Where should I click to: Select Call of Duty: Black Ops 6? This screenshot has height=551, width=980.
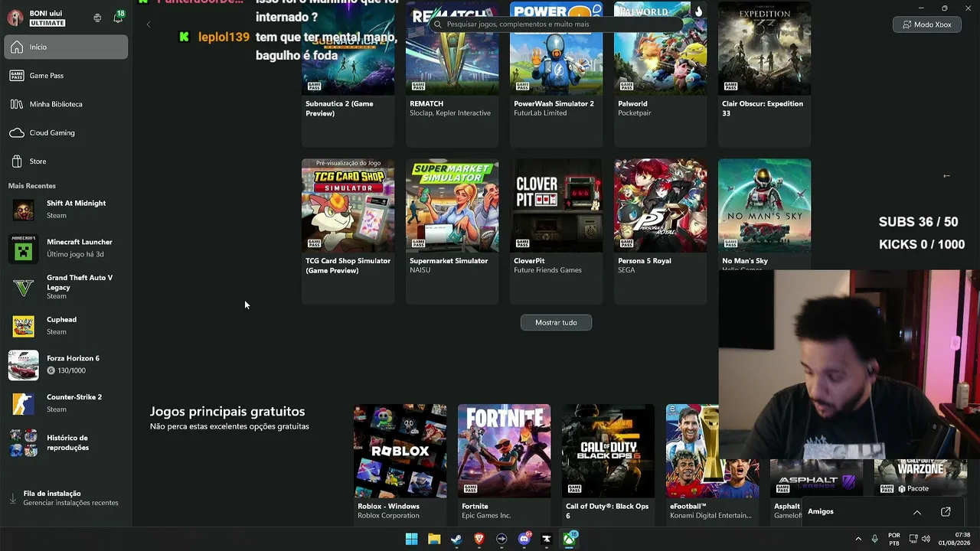point(608,464)
